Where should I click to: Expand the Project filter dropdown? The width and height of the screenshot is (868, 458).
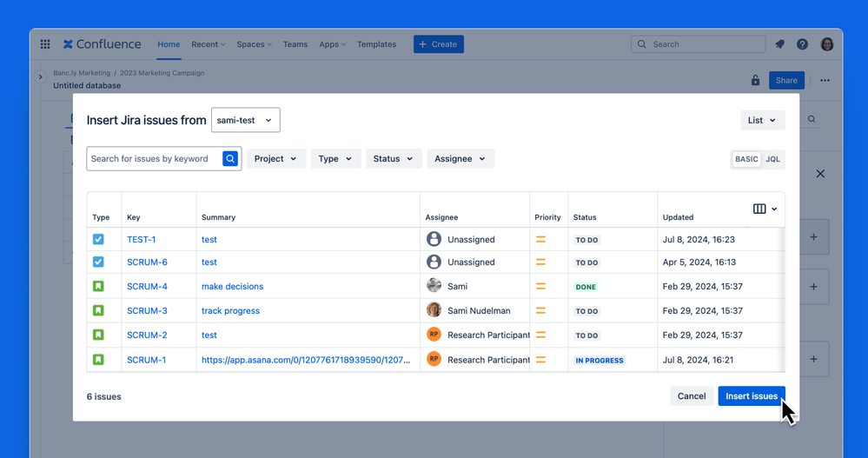point(276,159)
